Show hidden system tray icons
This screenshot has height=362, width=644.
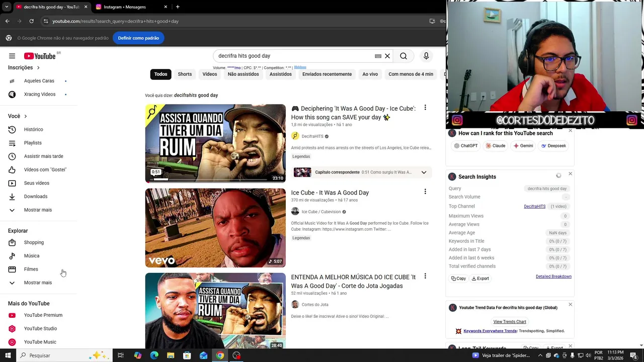pyautogui.click(x=540, y=355)
